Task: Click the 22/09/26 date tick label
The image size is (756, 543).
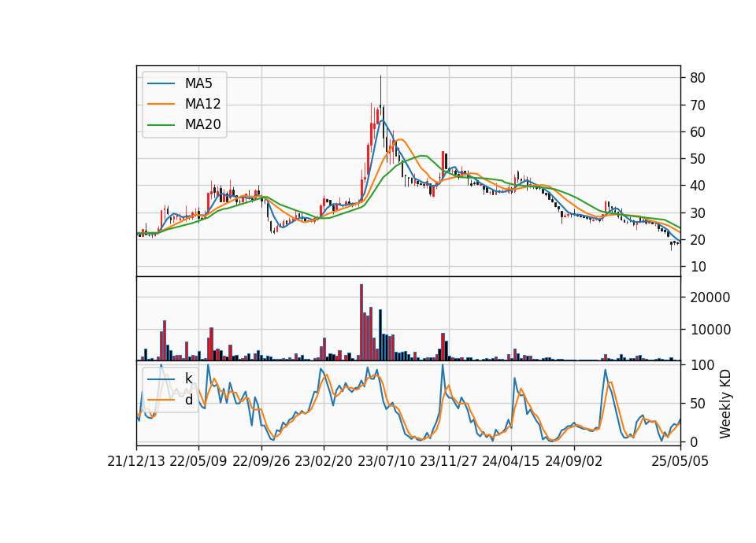Action: tap(261, 461)
